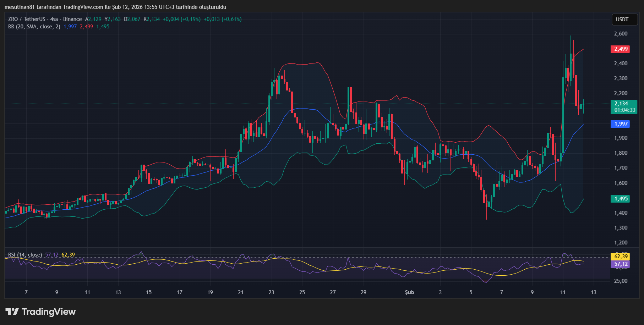
Task: Click the ZRO / TetherUS symbol title
Action: (27, 19)
